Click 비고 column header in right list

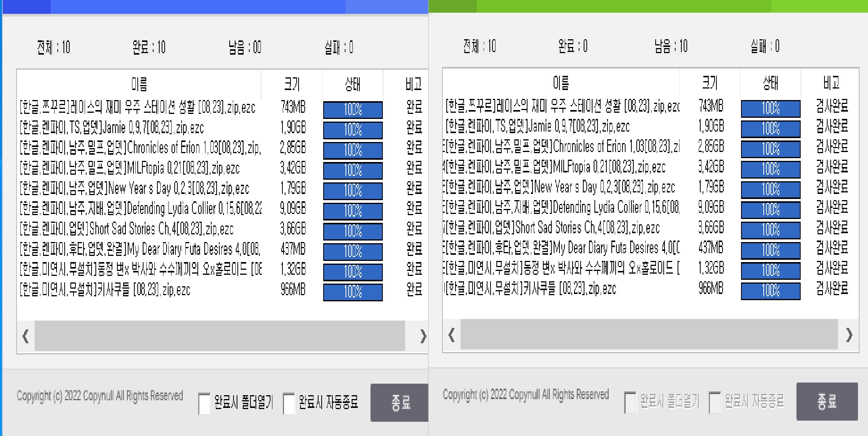[831, 83]
